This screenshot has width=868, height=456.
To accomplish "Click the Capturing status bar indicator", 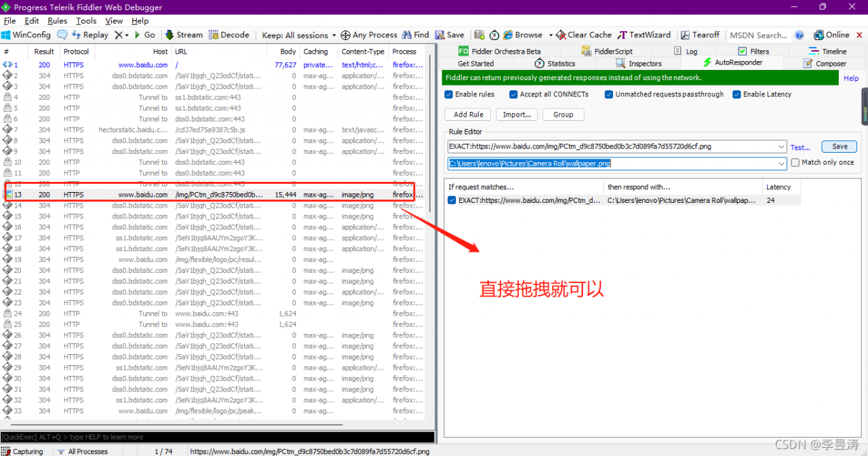I will click(x=22, y=451).
